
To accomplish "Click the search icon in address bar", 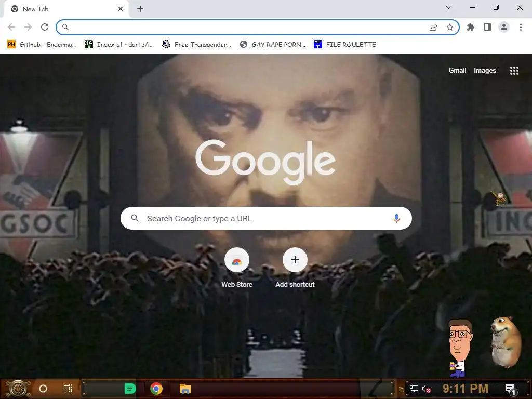I will click(65, 27).
